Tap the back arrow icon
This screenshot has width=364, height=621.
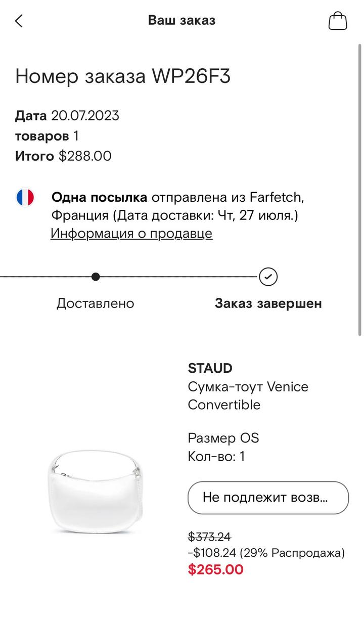19,21
